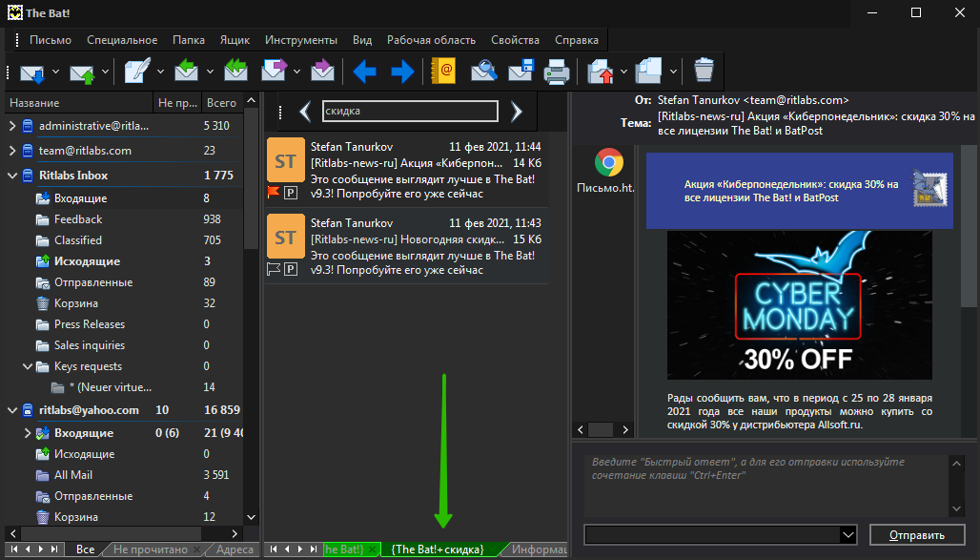Viewport: 980px width, 560px height.
Task: Go to previous message with blue left arrow
Action: [364, 72]
